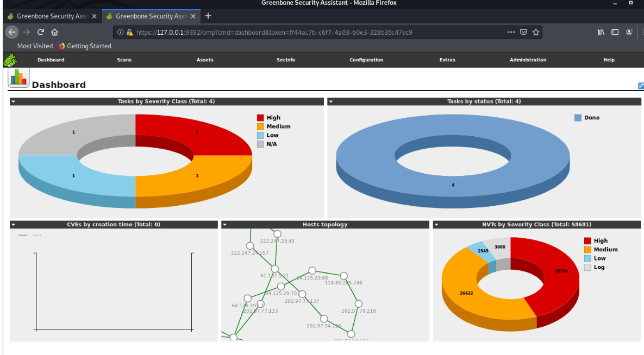Screen dimensions: 644x355
Task: Click the Greenbone dragon logo icon
Action: 10,60
